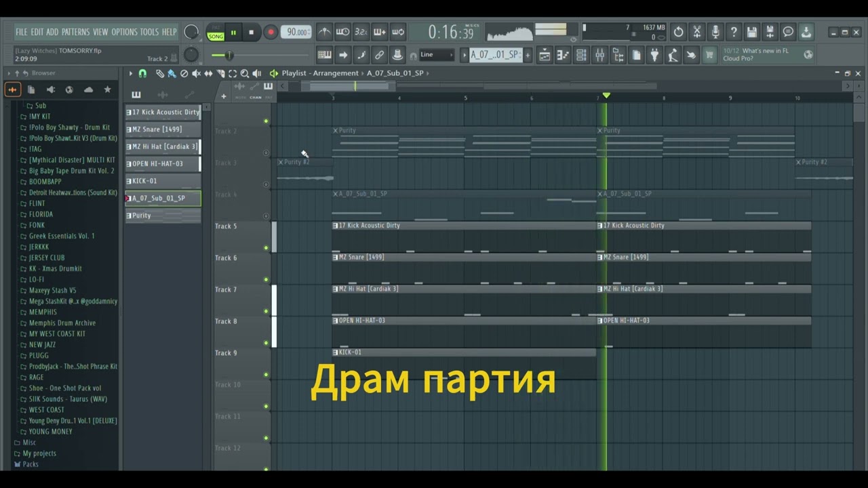Open help question mark icon

(x=733, y=32)
